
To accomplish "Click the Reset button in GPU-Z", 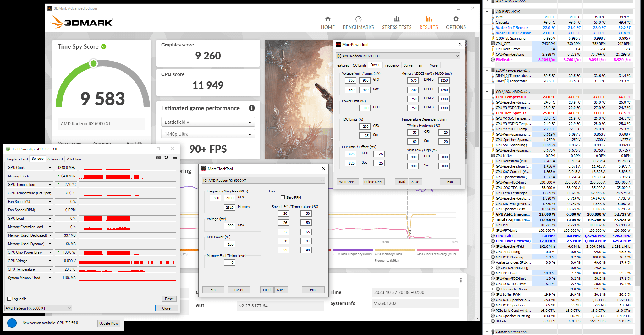I will coord(169,299).
